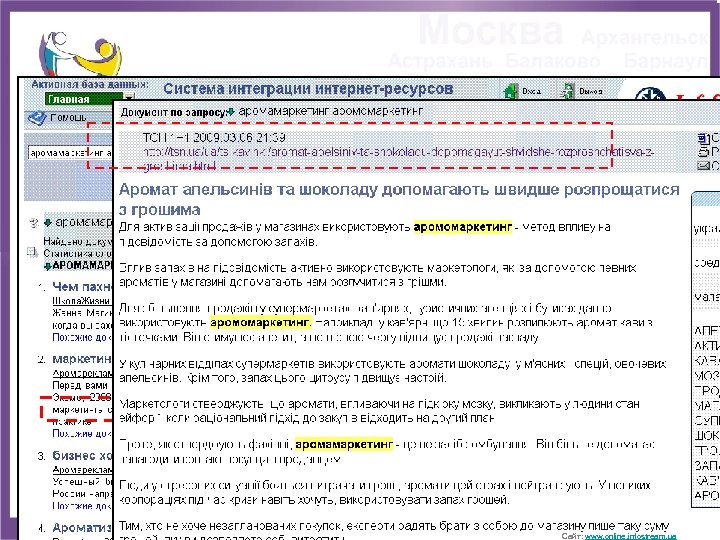Viewport: 720px width, 540px height.
Task: Click Аромареклама source under result 2
Action: pyautogui.click(x=82, y=373)
